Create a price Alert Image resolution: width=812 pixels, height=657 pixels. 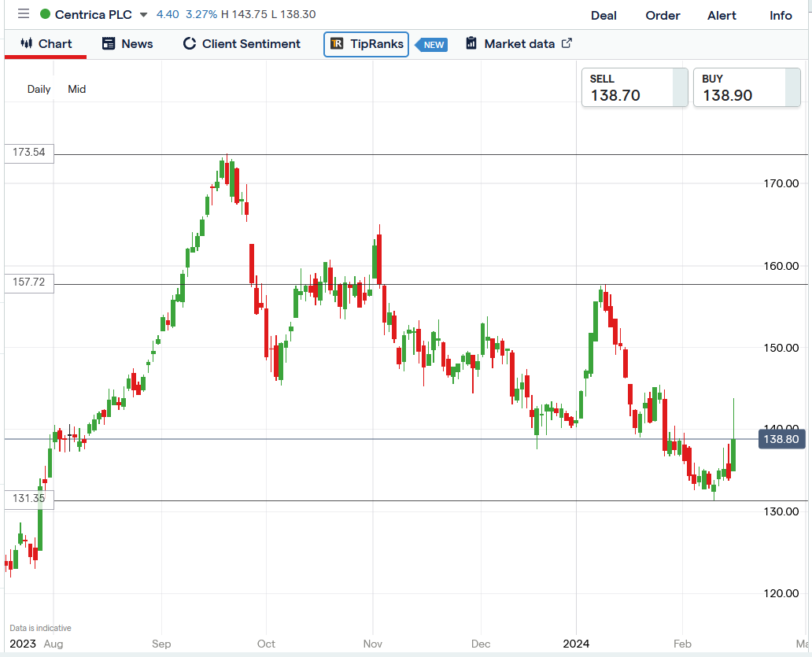coord(722,16)
